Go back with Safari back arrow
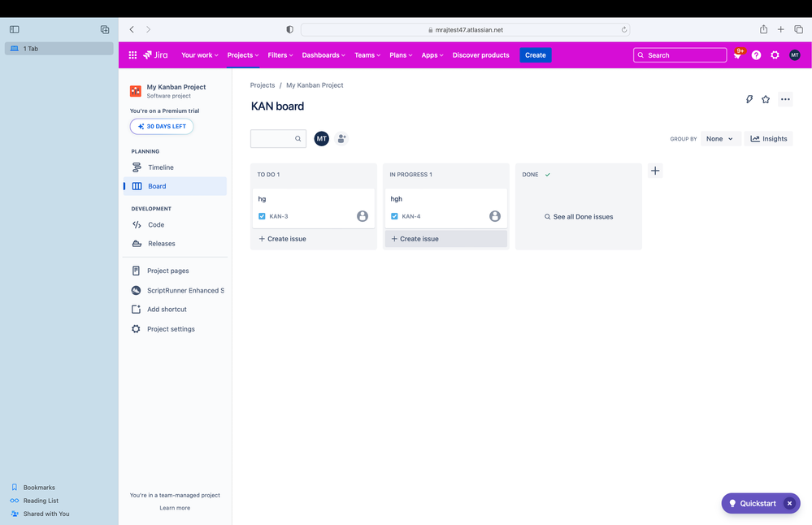The height and width of the screenshot is (525, 812). pyautogui.click(x=132, y=29)
